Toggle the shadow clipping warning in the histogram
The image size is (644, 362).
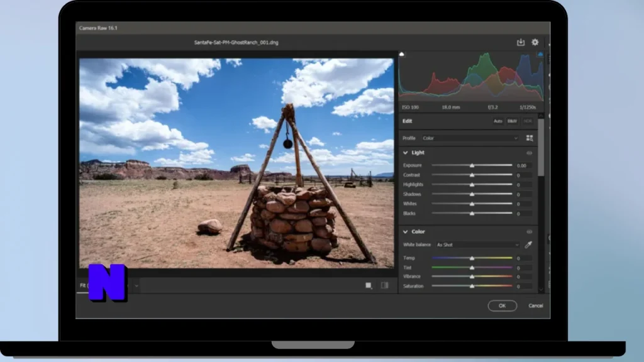pos(402,54)
